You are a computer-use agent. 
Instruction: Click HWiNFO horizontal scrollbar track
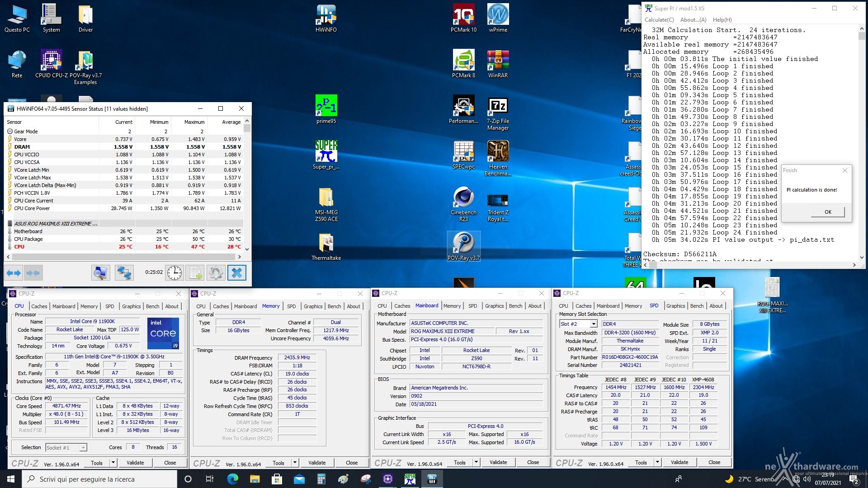coord(123,257)
